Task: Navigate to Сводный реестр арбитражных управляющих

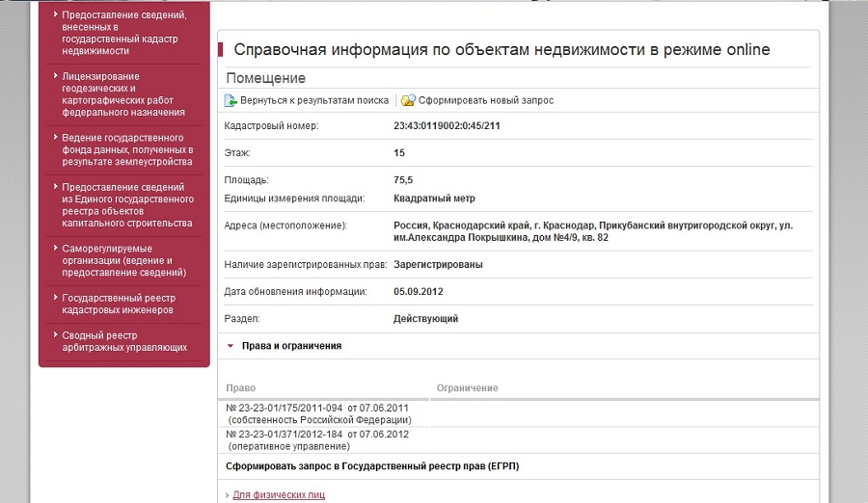Action: (x=124, y=341)
